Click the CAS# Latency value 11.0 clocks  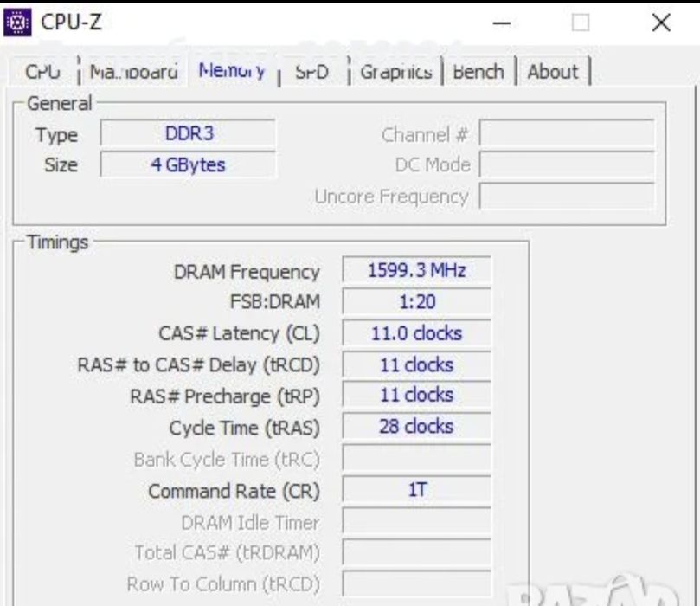click(417, 333)
